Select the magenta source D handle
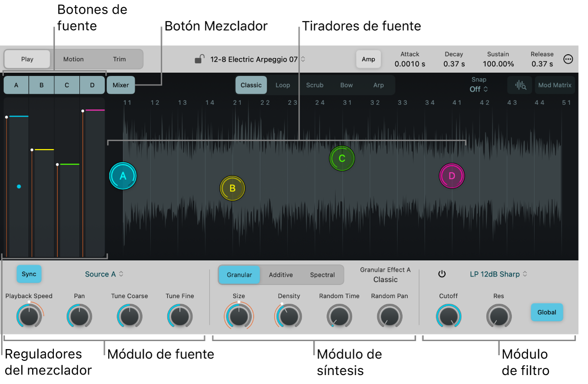Viewport: 588px width, 384px height. (x=452, y=176)
